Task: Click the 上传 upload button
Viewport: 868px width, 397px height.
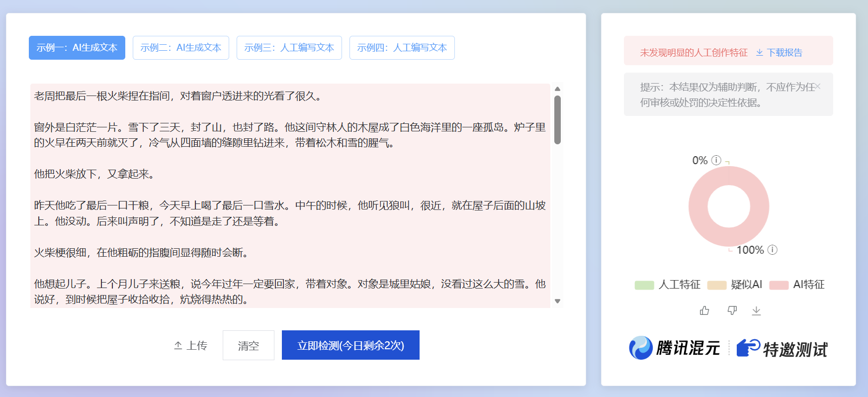Action: [x=191, y=345]
